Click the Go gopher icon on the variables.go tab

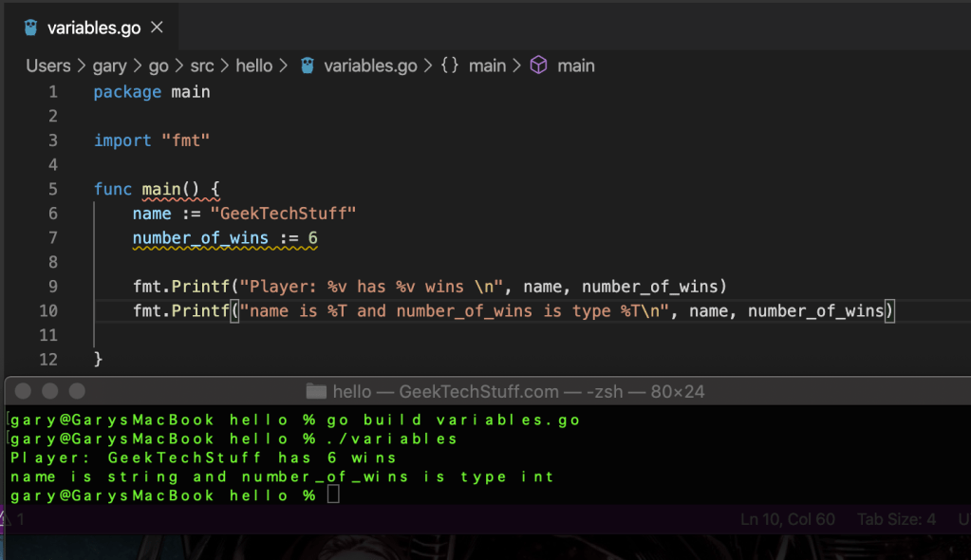[x=28, y=26]
